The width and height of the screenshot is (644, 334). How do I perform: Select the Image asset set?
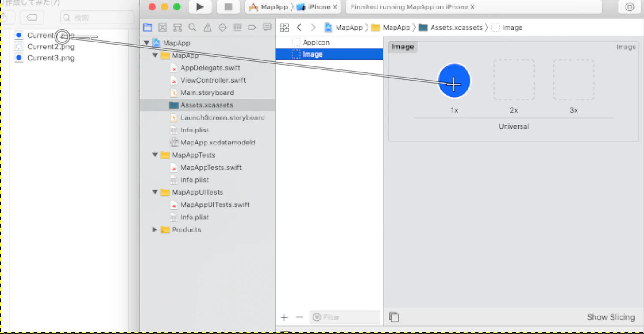[x=329, y=54]
